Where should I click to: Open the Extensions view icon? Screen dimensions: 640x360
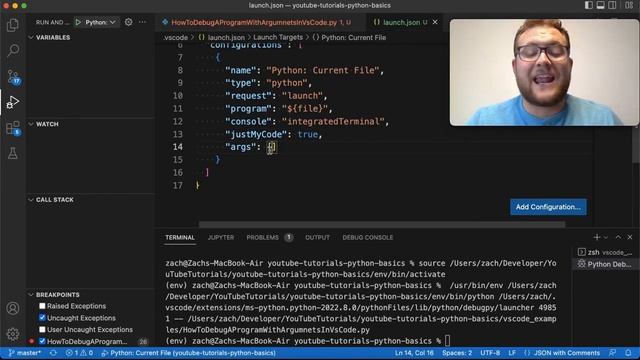13,128
